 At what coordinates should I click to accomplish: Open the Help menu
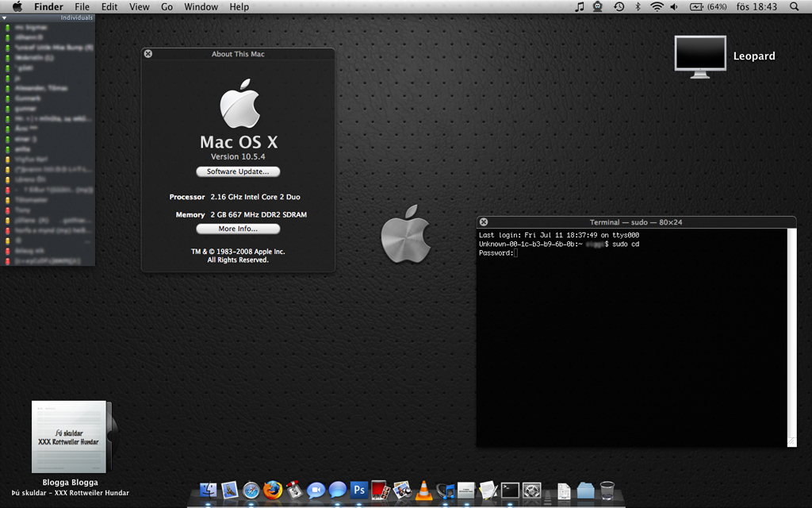(x=239, y=6)
